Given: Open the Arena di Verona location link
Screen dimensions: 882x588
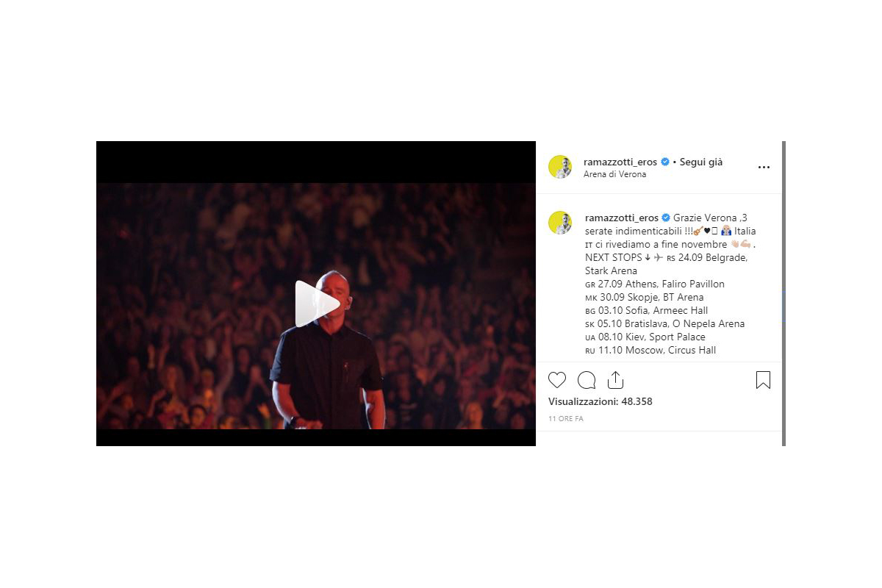Looking at the screenshot, I should [x=615, y=175].
